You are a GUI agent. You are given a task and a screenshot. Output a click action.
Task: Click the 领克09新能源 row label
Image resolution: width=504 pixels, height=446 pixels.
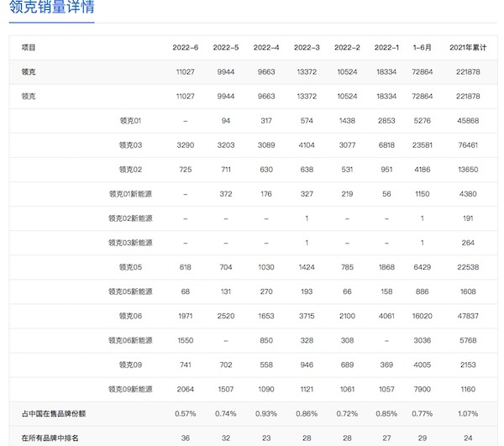(x=130, y=390)
